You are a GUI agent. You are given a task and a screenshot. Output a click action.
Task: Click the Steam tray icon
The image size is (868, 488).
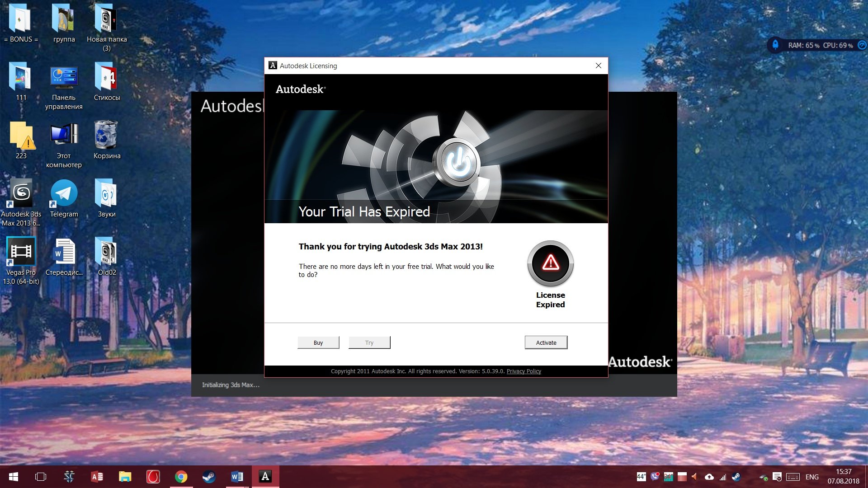[736, 477]
